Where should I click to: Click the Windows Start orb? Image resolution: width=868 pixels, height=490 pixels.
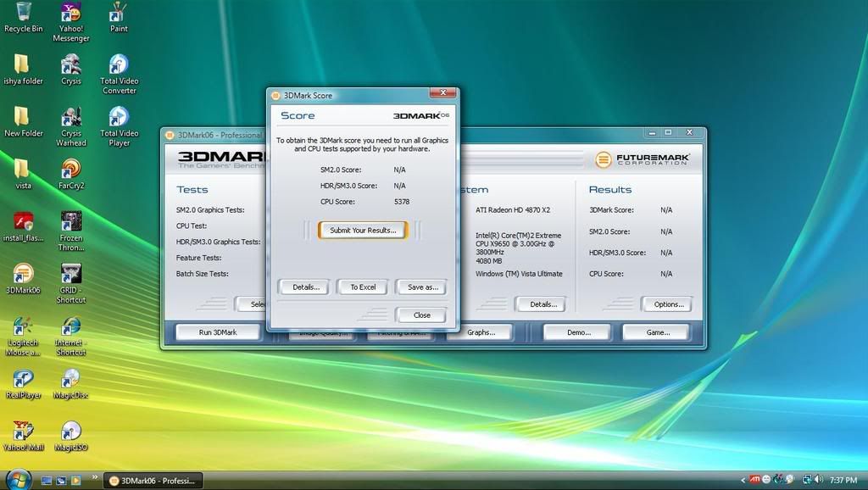(18, 479)
